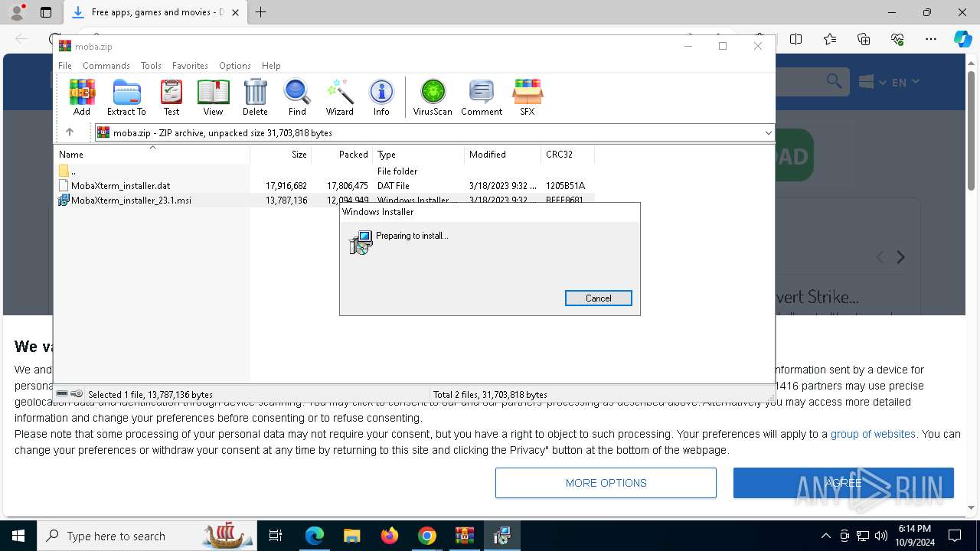Open the Find tool
The height and width of the screenshot is (551, 980).
pos(297,97)
